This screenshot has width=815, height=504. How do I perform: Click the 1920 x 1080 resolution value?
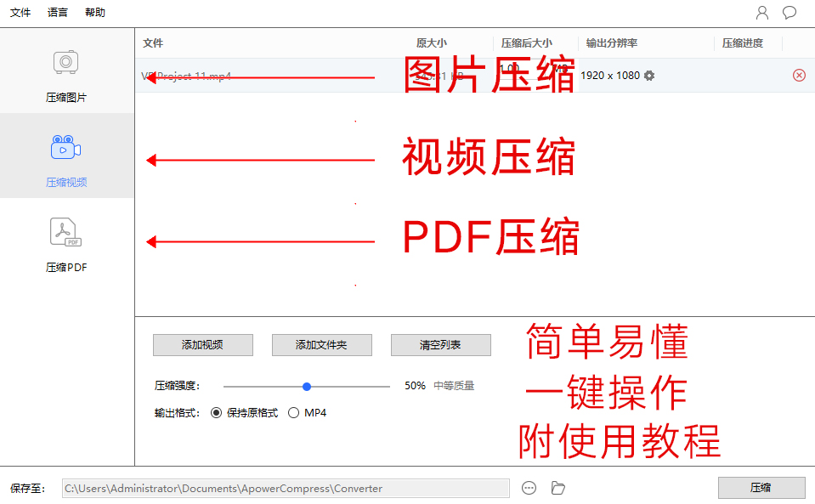click(610, 76)
